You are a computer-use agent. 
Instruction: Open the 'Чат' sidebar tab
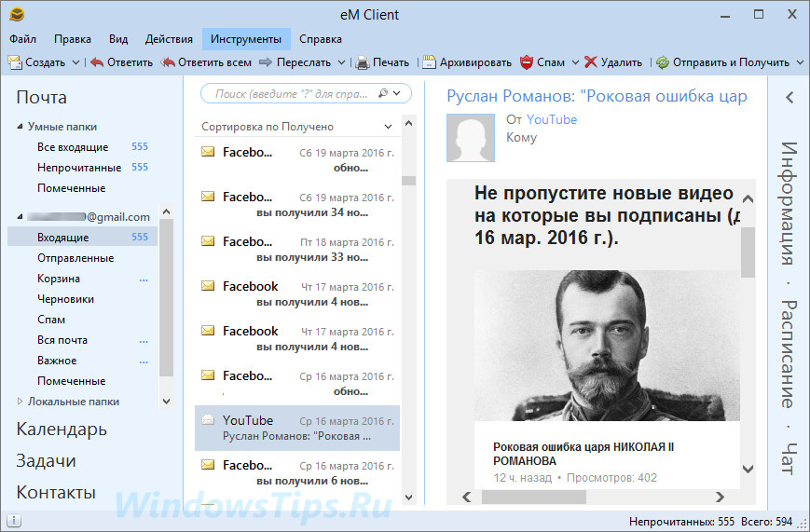pyautogui.click(x=788, y=458)
